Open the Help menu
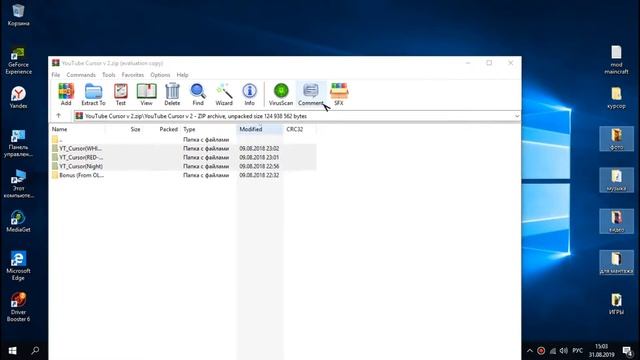This screenshot has height=360, width=640. pyautogui.click(x=182, y=75)
